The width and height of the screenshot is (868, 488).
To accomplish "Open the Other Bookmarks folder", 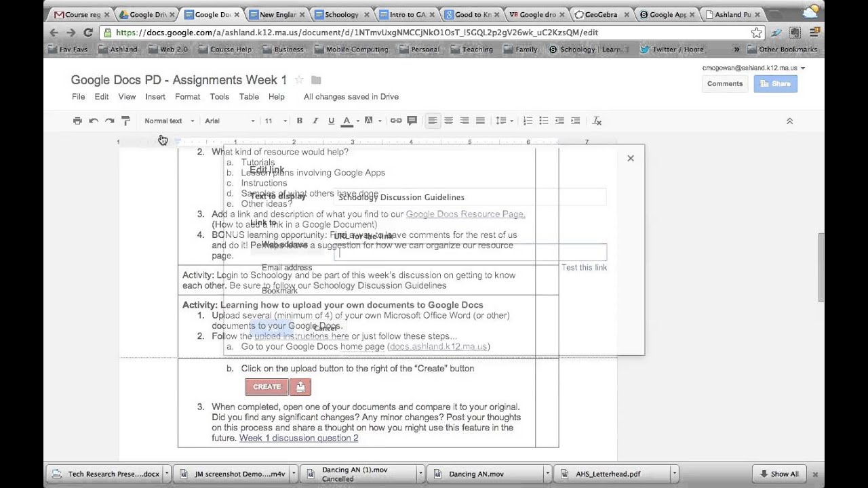I will coord(782,49).
